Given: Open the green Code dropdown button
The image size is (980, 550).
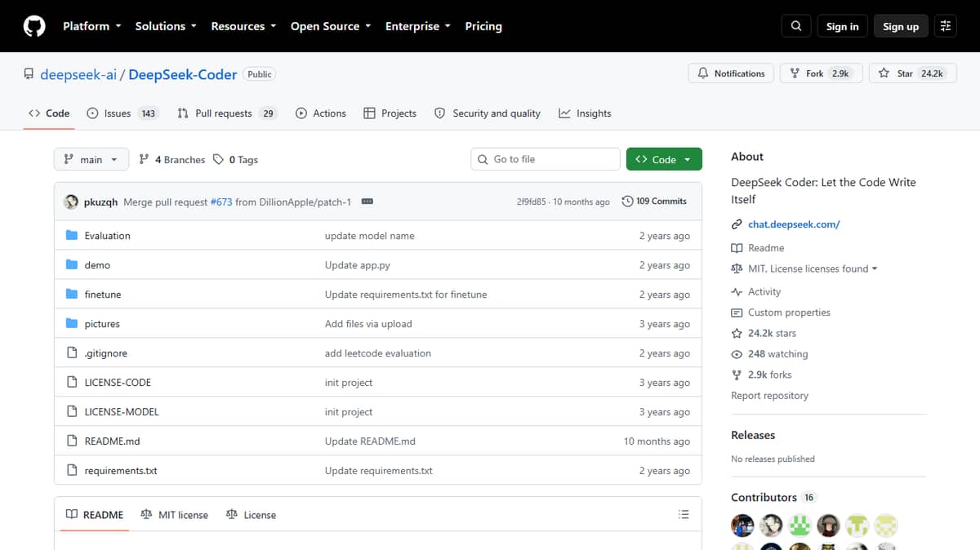Looking at the screenshot, I should pos(664,159).
